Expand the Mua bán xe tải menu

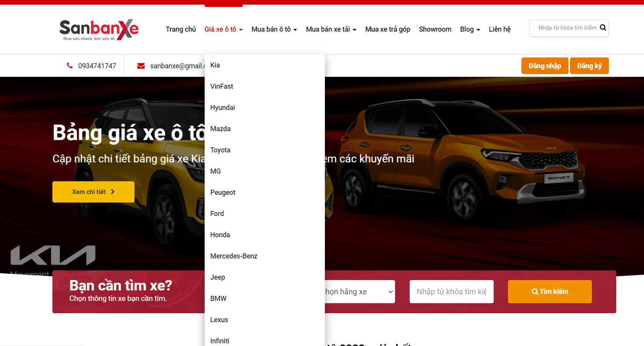331,29
